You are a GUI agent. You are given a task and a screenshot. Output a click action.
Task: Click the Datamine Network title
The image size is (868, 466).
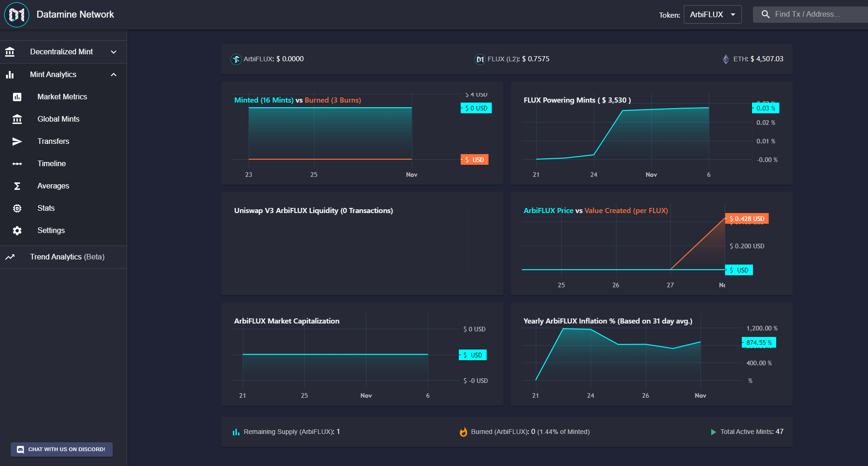click(75, 14)
